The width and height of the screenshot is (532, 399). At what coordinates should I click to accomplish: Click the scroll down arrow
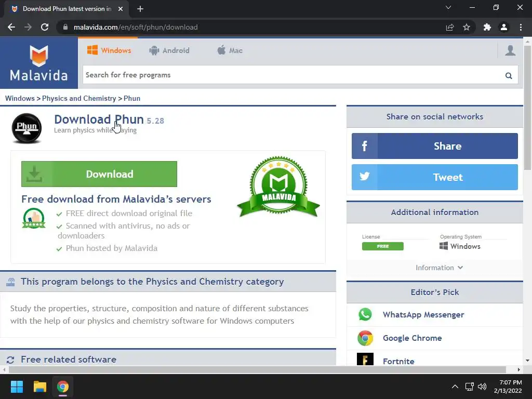(527, 361)
